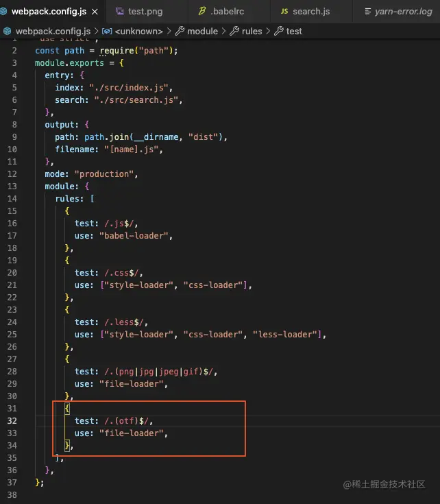Switch to the search.js tab
Image resolution: width=440 pixels, height=504 pixels.
[x=311, y=12]
